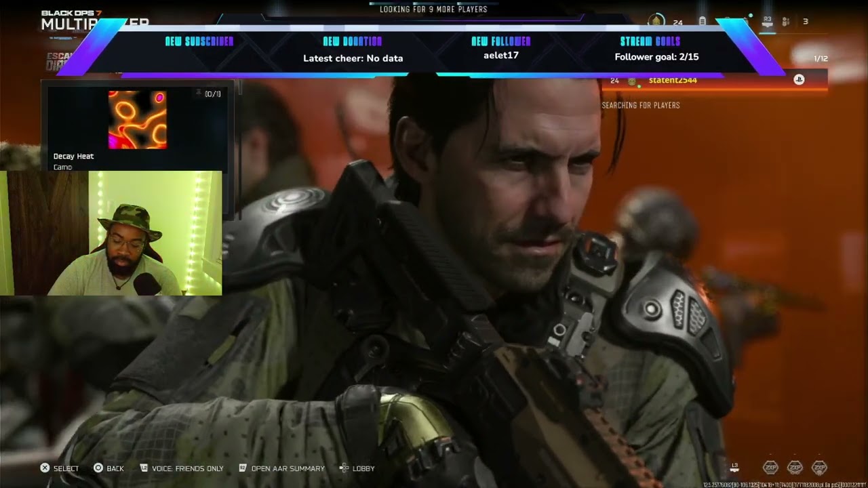The image size is (868, 488).
Task: Click the player level 24 beside rank emblem
Action: click(x=677, y=22)
